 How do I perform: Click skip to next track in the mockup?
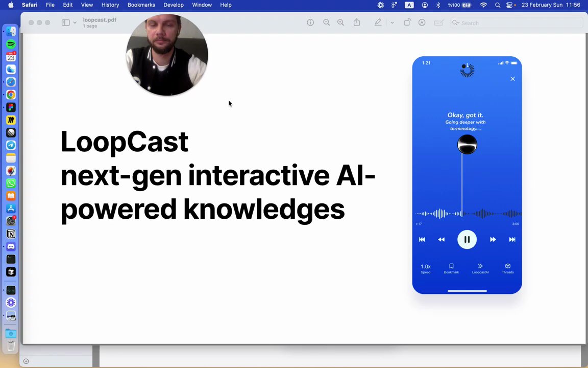point(512,240)
